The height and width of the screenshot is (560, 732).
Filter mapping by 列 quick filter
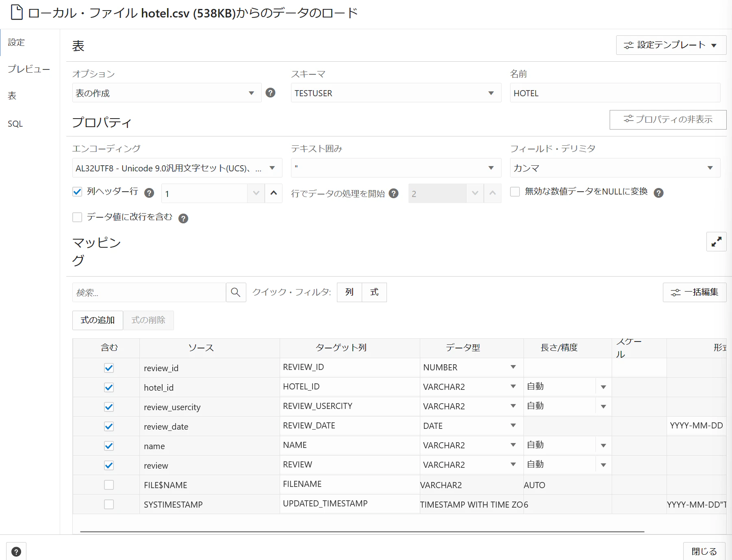pyautogui.click(x=350, y=292)
